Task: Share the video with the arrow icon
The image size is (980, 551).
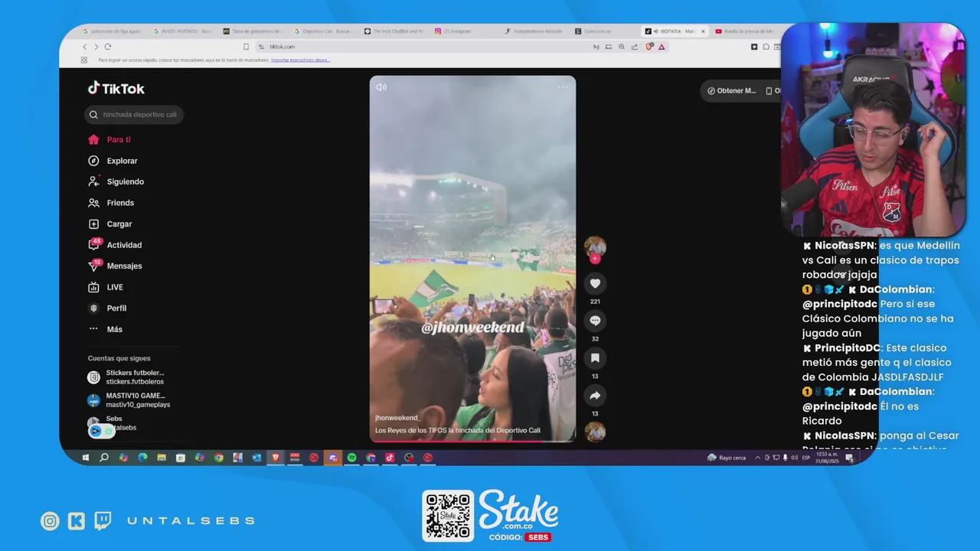Action: pyautogui.click(x=595, y=396)
